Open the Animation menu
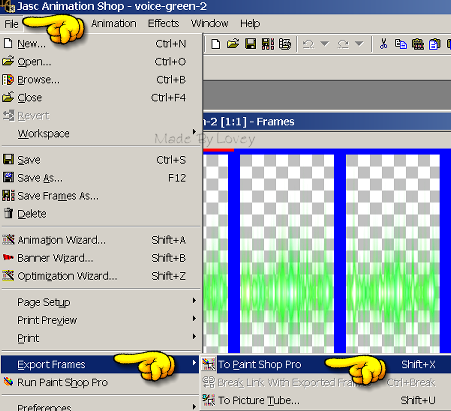Screen dimensions: 451x411 [x=114, y=23]
